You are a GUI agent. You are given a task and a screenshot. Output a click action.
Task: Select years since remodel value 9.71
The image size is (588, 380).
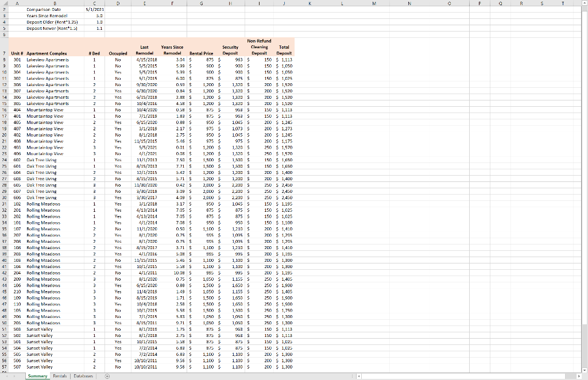172,323
